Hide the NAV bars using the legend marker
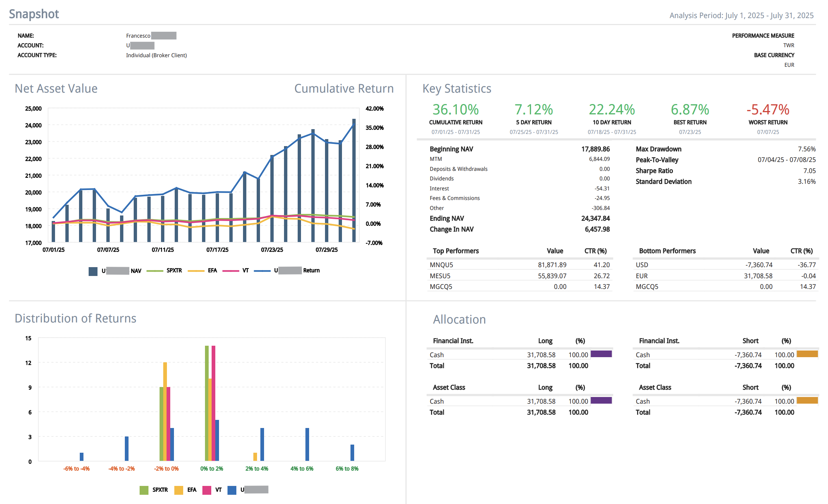Screen dimensions: 828x504 93,270
